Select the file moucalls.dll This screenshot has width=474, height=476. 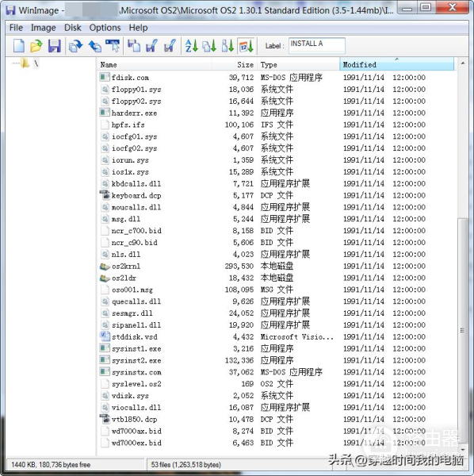point(136,207)
